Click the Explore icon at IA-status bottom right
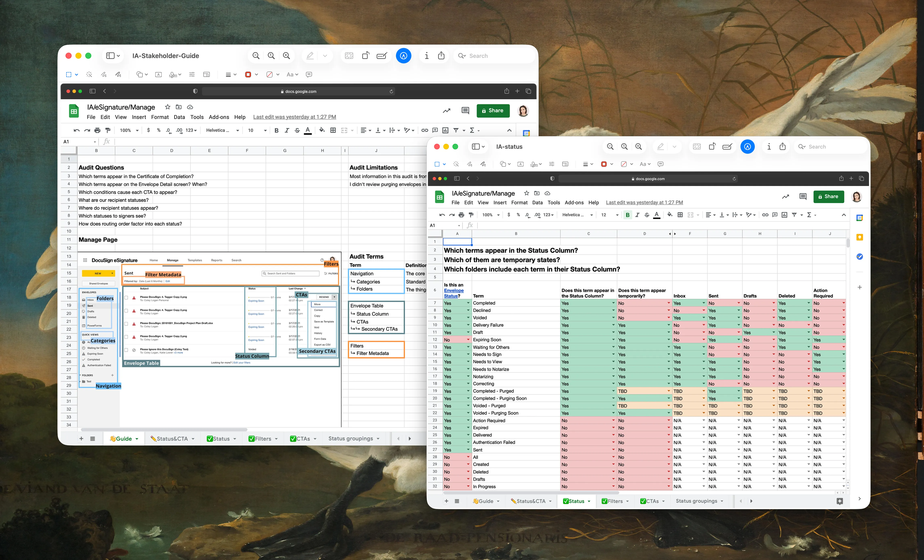Image resolution: width=924 pixels, height=560 pixels. tap(840, 501)
